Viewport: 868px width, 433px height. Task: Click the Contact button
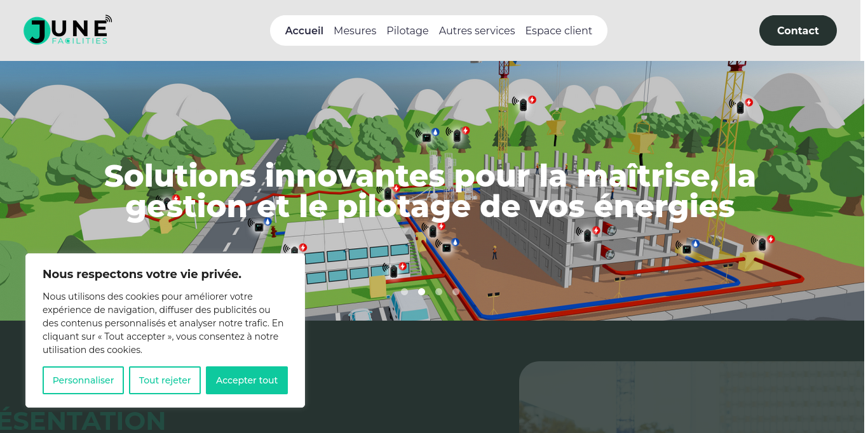pyautogui.click(x=797, y=30)
